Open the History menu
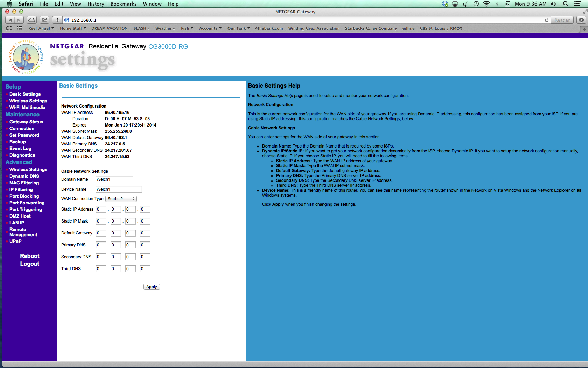 [x=96, y=4]
